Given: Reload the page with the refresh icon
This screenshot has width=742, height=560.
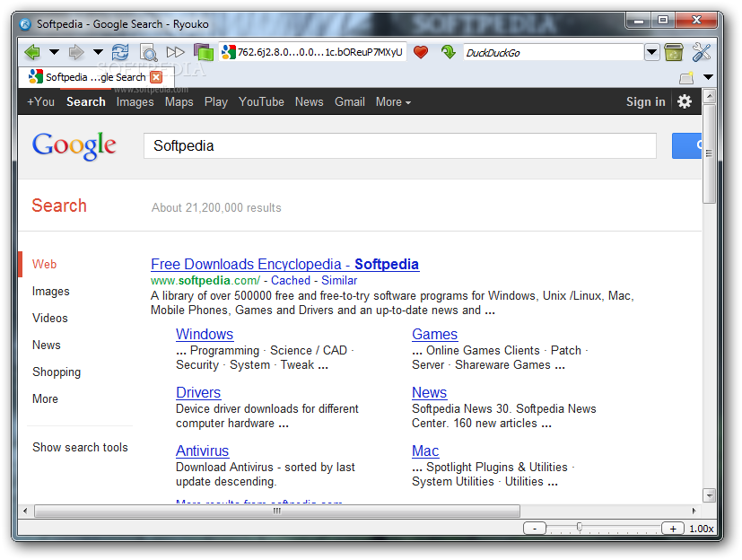Looking at the screenshot, I should pyautogui.click(x=120, y=52).
